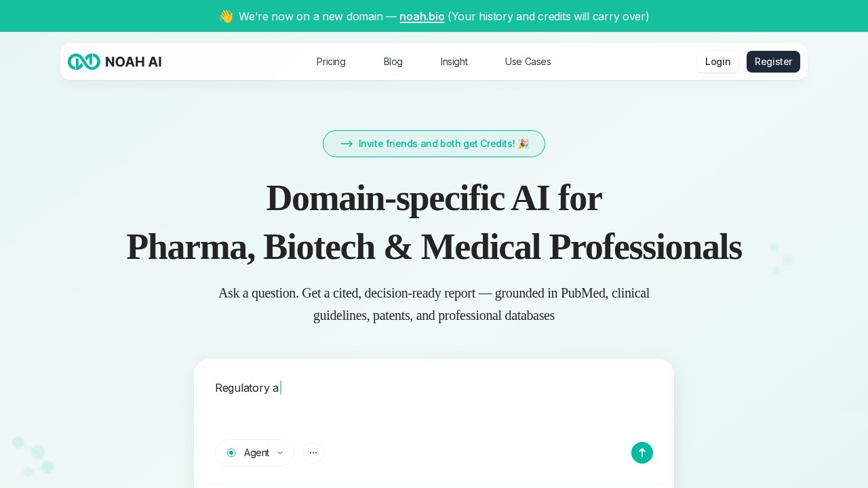The height and width of the screenshot is (488, 868).
Task: Follow the noah.bio domain link
Action: pyautogui.click(x=422, y=16)
